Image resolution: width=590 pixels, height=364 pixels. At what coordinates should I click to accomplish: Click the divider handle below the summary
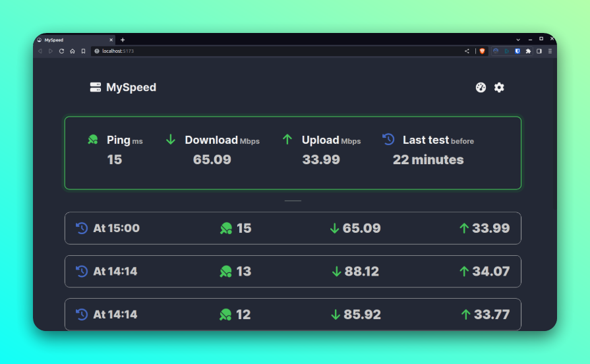click(x=293, y=200)
